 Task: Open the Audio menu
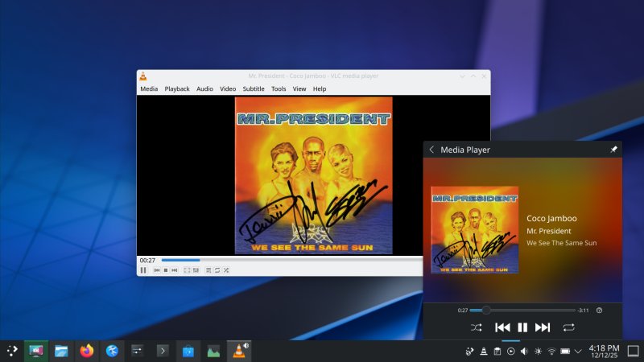[204, 88]
